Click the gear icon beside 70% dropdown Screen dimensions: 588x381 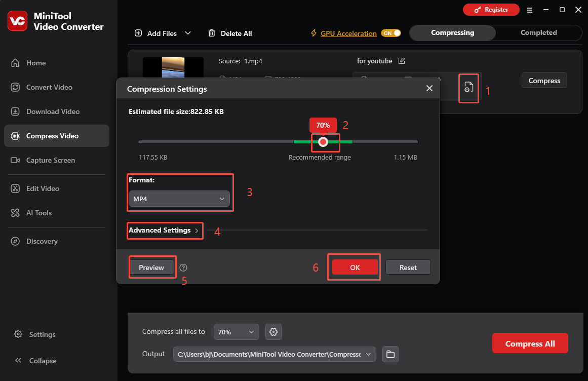(x=273, y=332)
